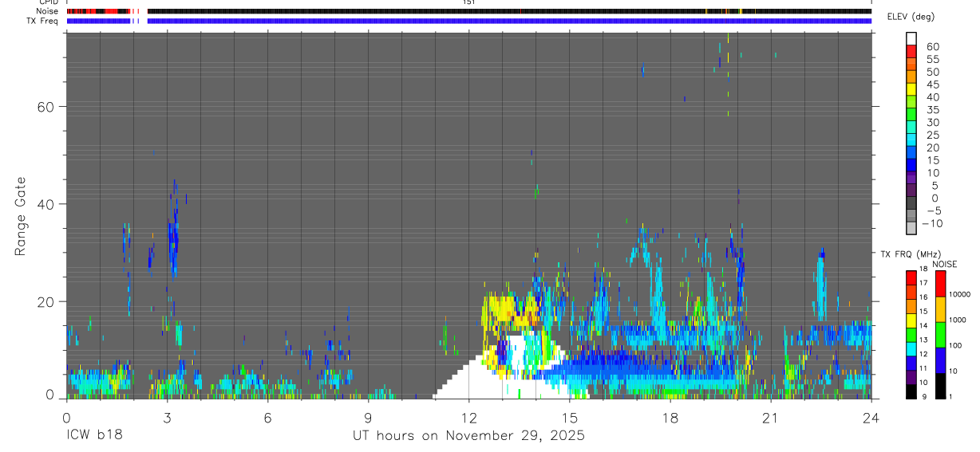
Task: Select the ICW b18 radar beam label
Action: [x=94, y=436]
